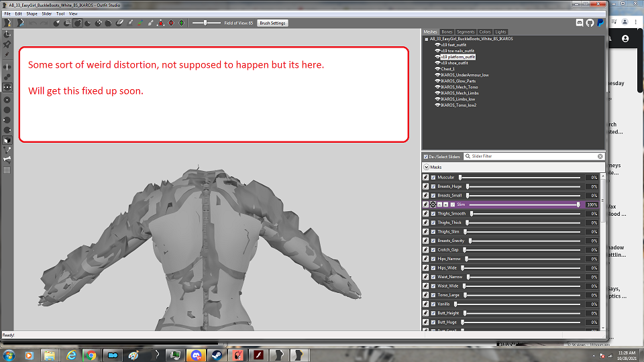Uncheck the Crotch_Gap slider checkbox
Viewport: 644px width, 362px height.
[433, 249]
